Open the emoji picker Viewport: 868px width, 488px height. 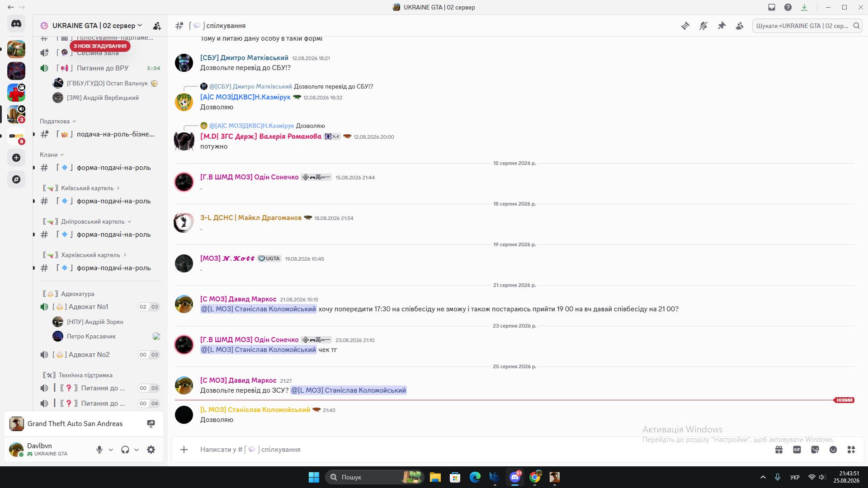pyautogui.click(x=833, y=450)
